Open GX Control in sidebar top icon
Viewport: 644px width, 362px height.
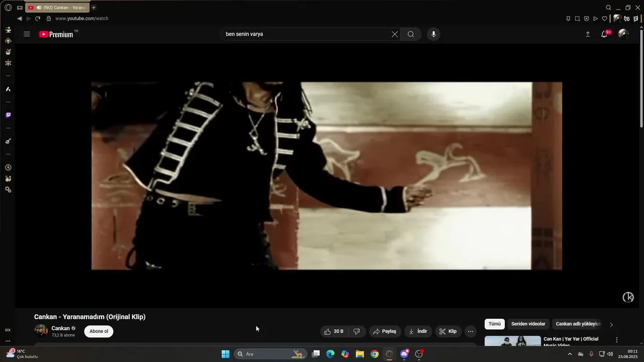point(8,30)
